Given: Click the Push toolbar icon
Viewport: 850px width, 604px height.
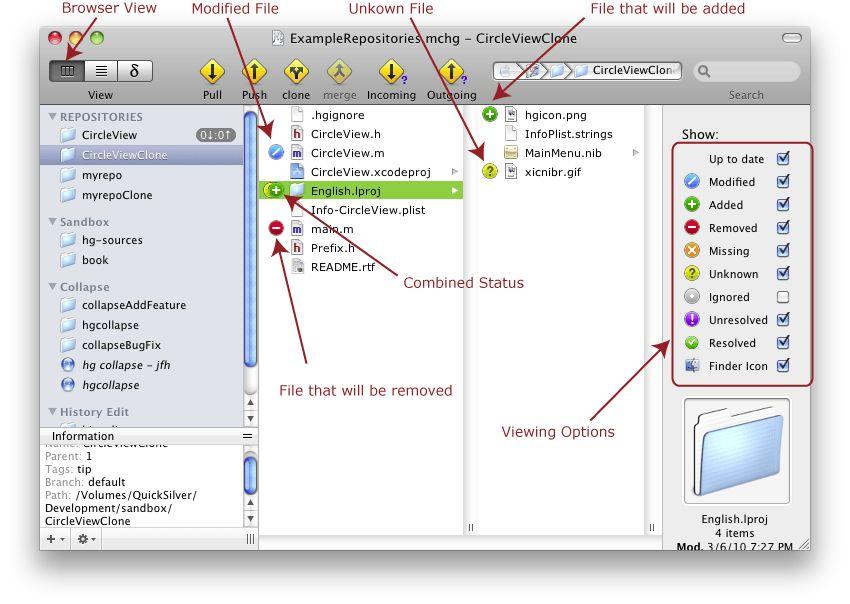Looking at the screenshot, I should click(254, 72).
